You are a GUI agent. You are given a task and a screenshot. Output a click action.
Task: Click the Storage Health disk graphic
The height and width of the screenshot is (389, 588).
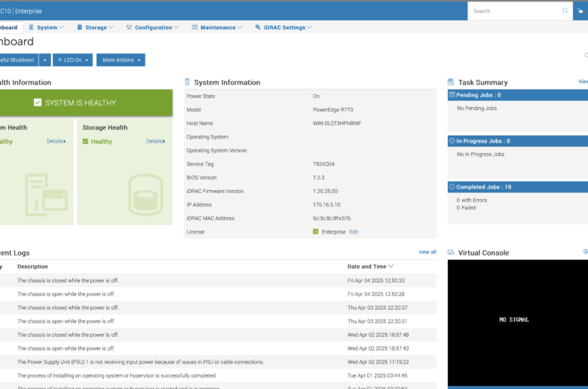coord(145,194)
